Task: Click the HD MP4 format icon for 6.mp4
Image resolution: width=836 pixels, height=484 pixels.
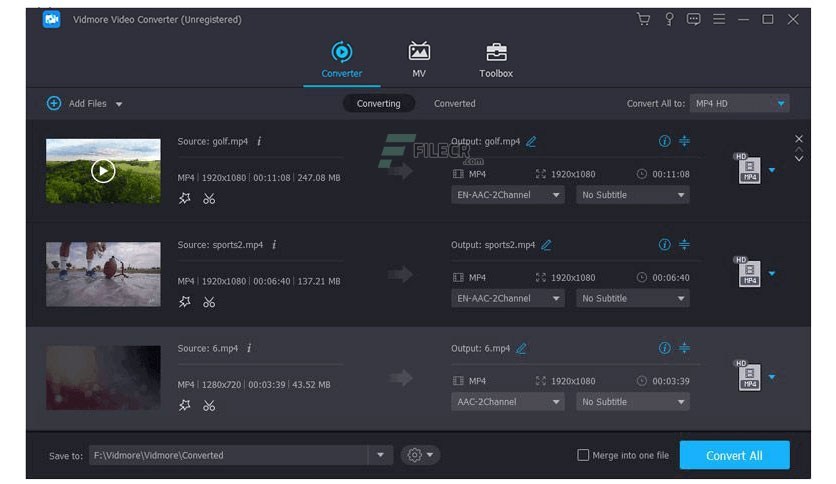Action: pos(748,375)
